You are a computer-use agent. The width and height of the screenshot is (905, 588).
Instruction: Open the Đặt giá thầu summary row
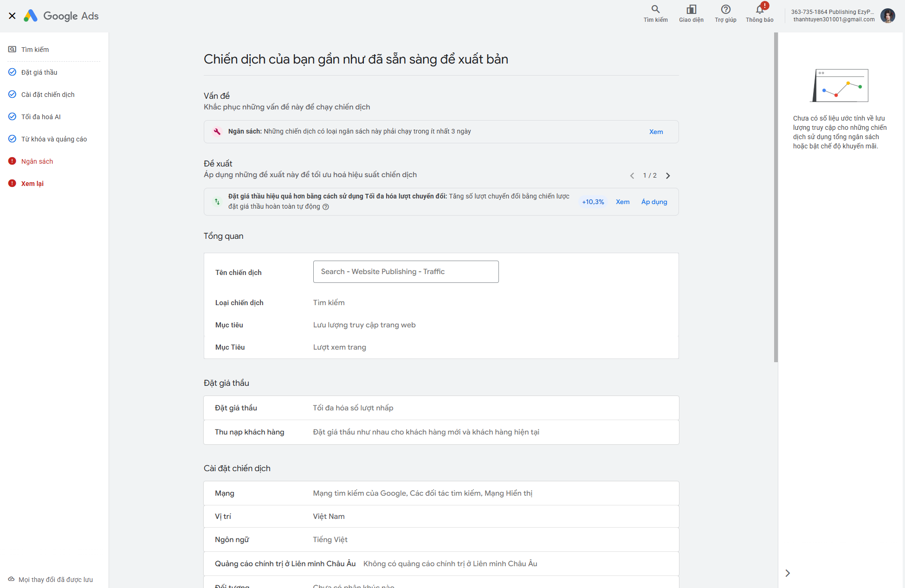point(441,408)
